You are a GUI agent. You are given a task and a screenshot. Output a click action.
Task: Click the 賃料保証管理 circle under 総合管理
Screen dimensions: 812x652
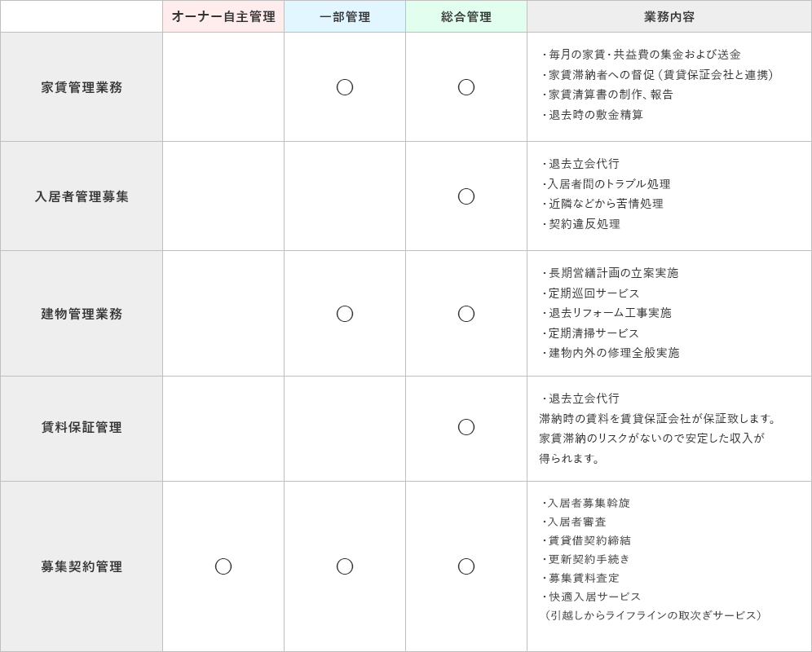[x=466, y=427]
